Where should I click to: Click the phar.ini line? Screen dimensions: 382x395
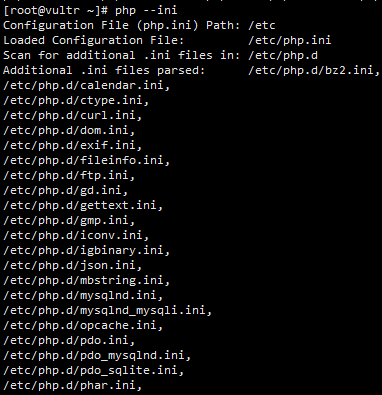pos(73,386)
